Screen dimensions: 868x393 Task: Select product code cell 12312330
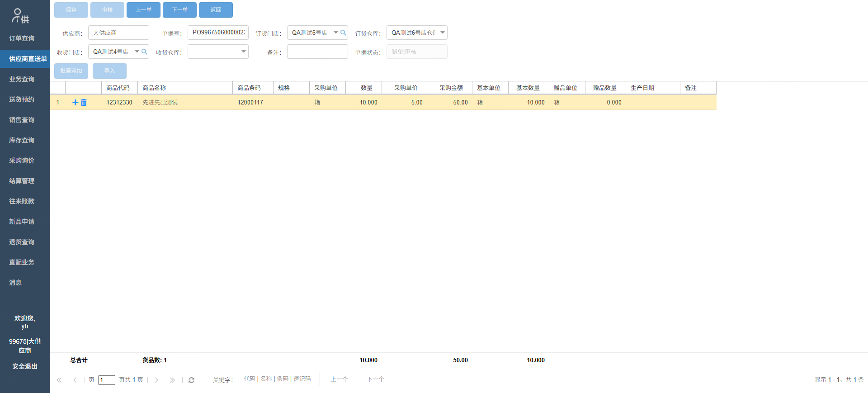tap(119, 103)
